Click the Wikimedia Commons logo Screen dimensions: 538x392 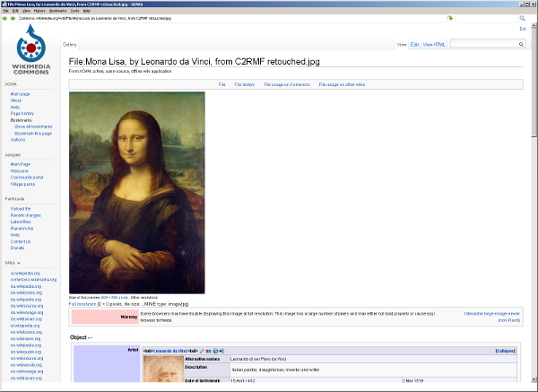click(x=30, y=53)
